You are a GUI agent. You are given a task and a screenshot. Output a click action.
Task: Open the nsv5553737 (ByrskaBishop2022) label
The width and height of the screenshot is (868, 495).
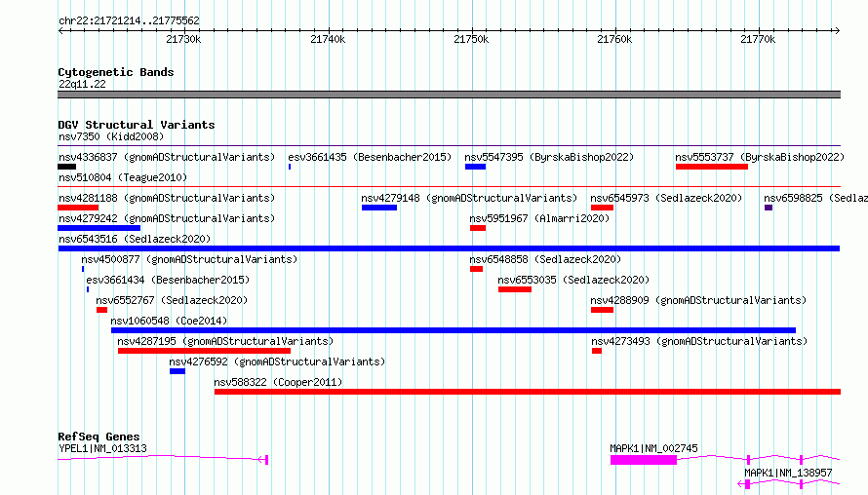click(x=760, y=157)
